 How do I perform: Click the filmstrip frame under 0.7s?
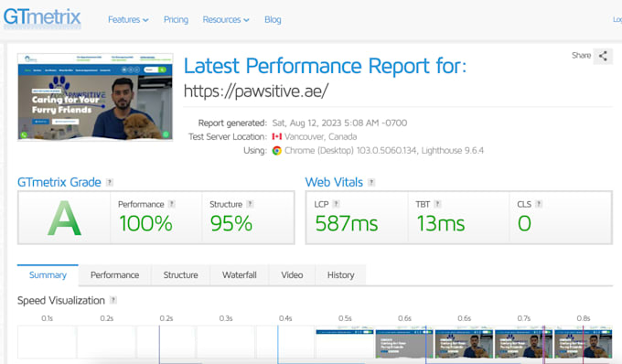[x=523, y=342]
